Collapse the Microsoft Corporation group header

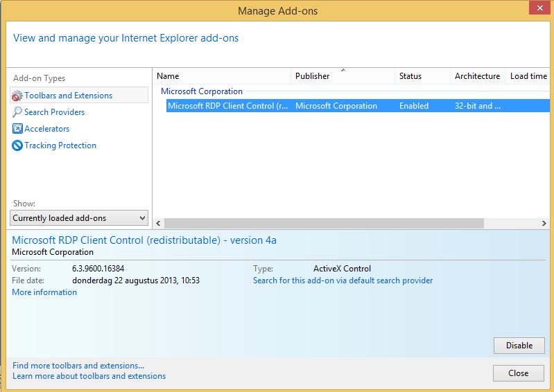tap(202, 91)
